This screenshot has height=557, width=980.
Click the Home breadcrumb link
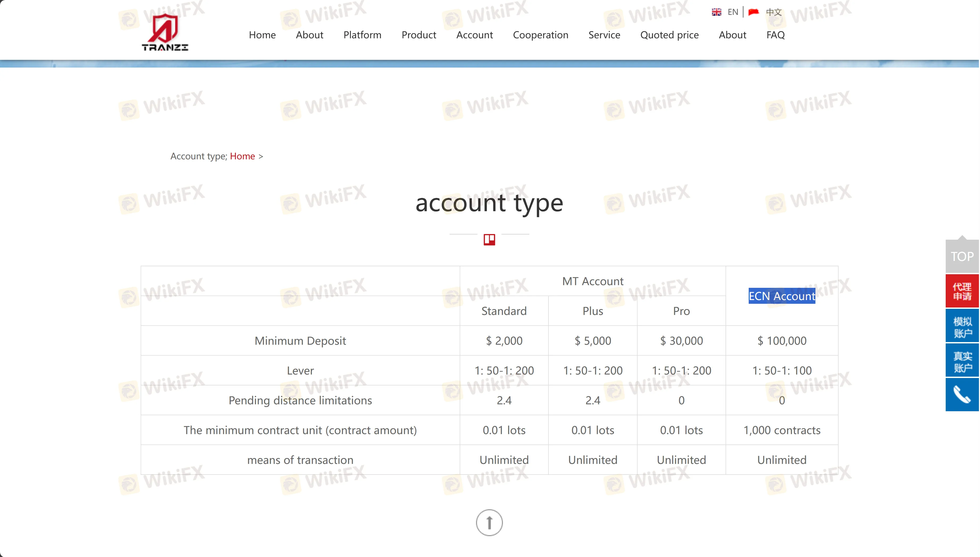coord(242,156)
